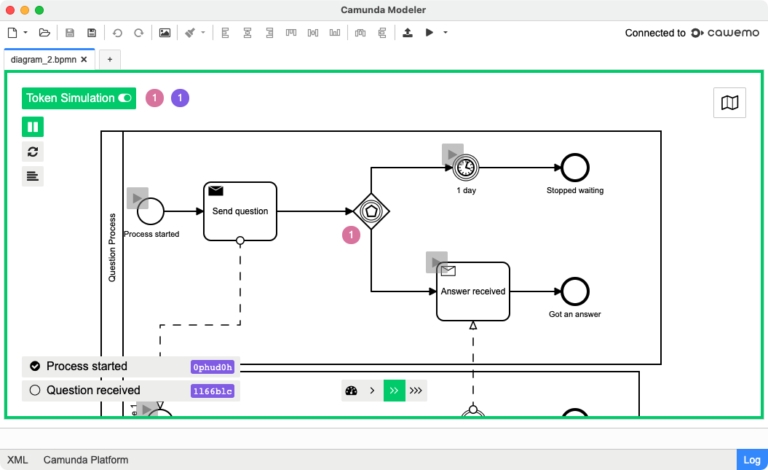Screen dimensions: 768x470
Task: Click the Question received log entry
Action: click(131, 391)
